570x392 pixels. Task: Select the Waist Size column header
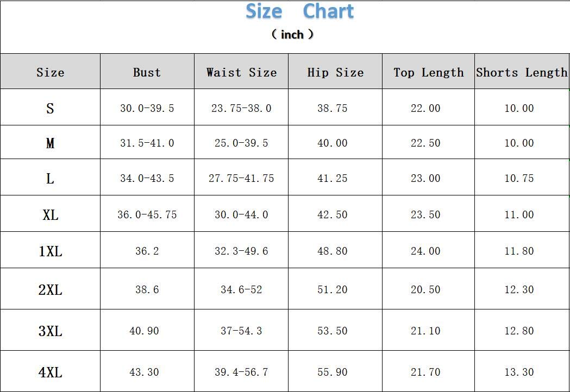pos(241,72)
